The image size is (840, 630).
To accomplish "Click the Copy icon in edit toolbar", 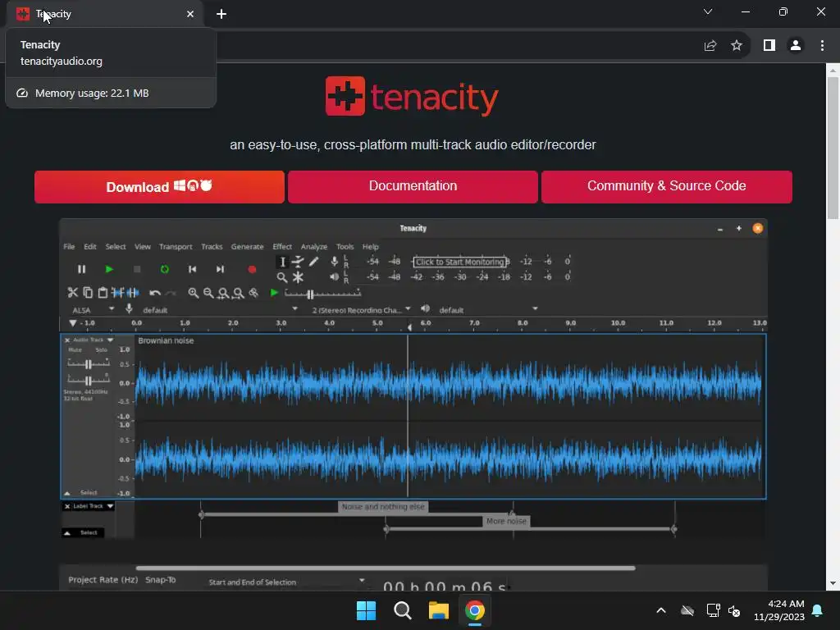I will click(88, 293).
